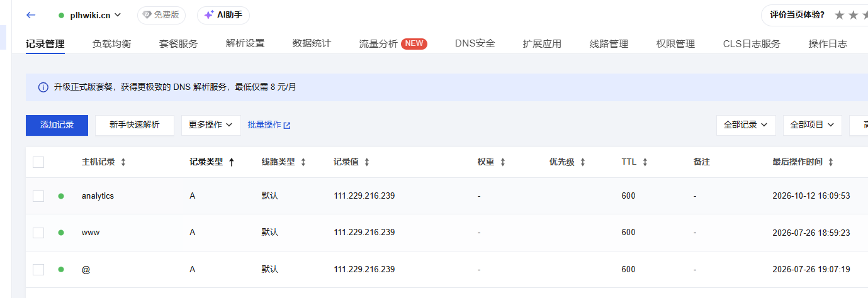868x298 pixels.
Task: Open the 全部项目 filter dropdown
Action: coord(813,125)
